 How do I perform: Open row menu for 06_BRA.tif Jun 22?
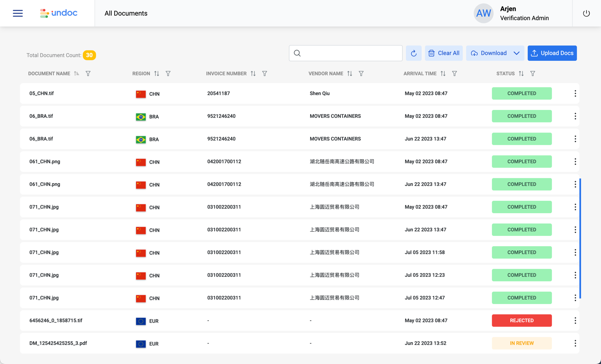pos(575,139)
